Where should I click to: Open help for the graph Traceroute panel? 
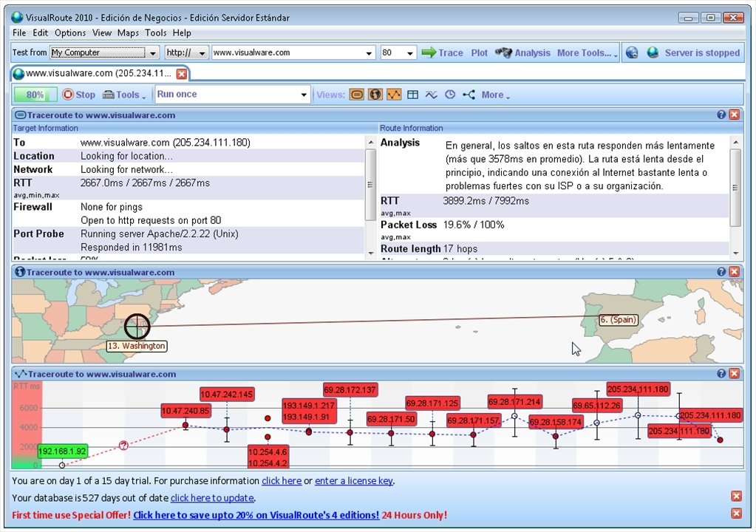click(721, 373)
